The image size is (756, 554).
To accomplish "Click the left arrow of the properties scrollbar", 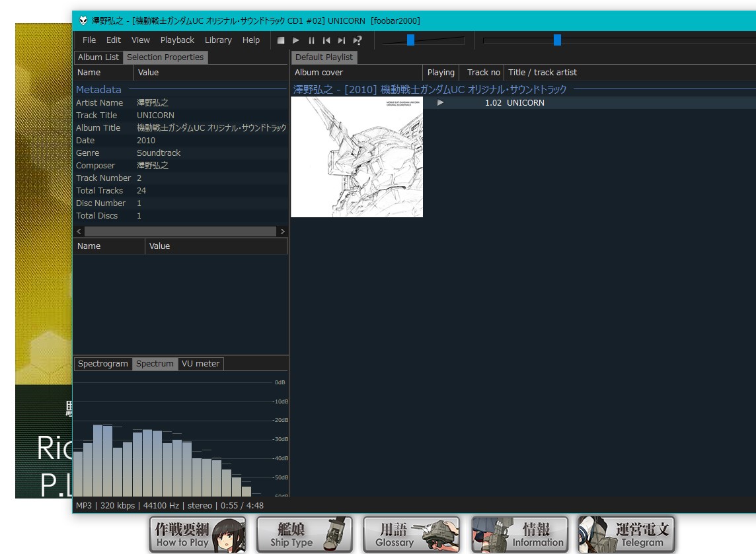I will (x=79, y=232).
